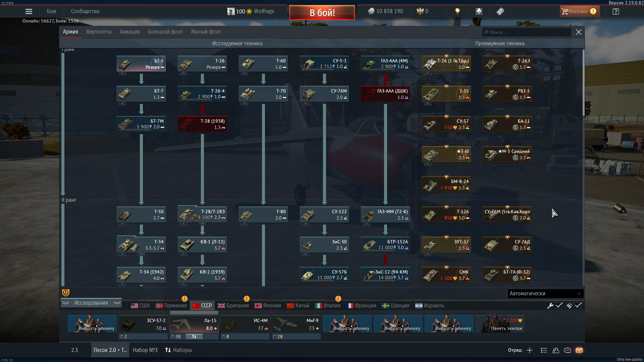Expand the Т-34 vehicle group
The width and height of the screenshot is (644, 362).
pyautogui.click(x=141, y=254)
